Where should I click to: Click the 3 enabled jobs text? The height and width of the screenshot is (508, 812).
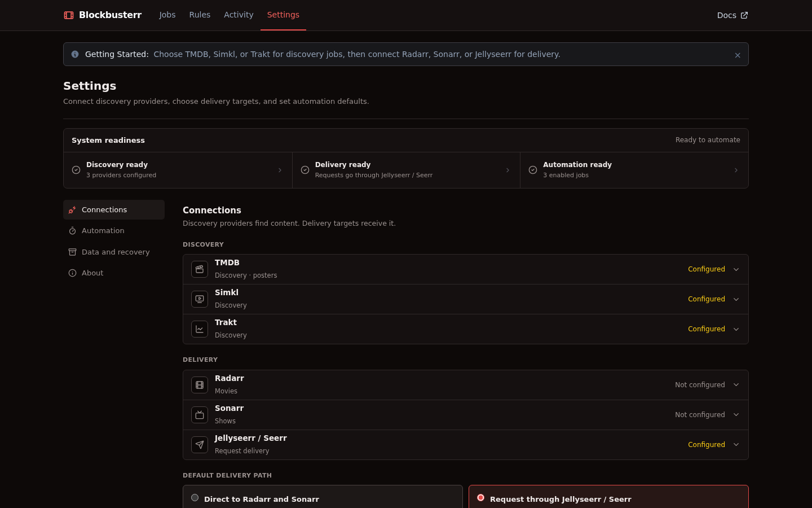tap(566, 175)
